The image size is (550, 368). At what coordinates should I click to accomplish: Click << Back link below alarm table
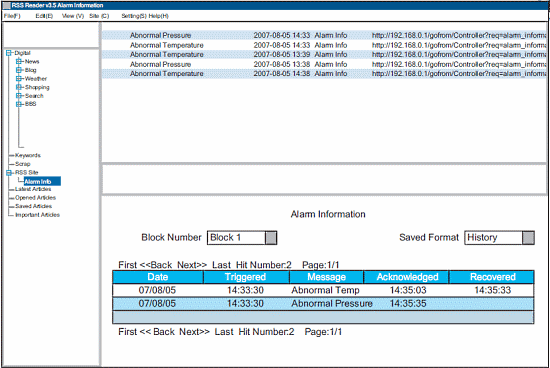coord(157,332)
